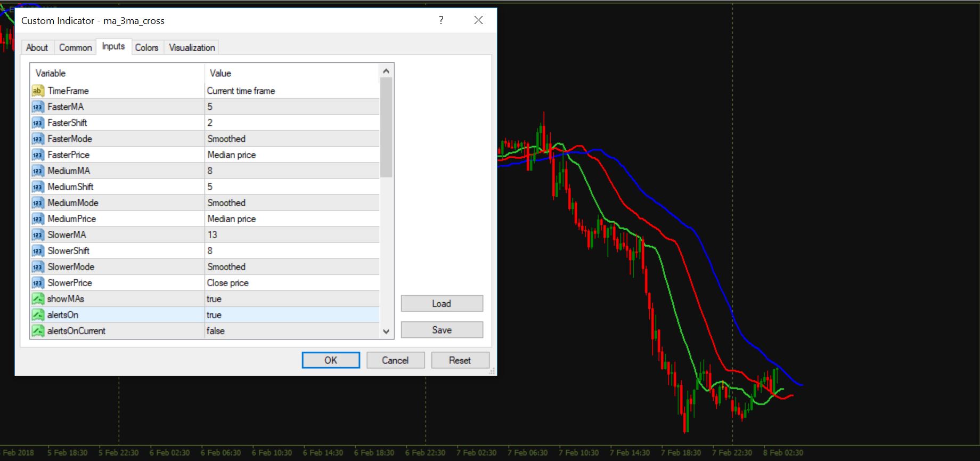This screenshot has width=980, height=461.
Task: Click the boolean icon beside showMAs
Action: [37, 298]
